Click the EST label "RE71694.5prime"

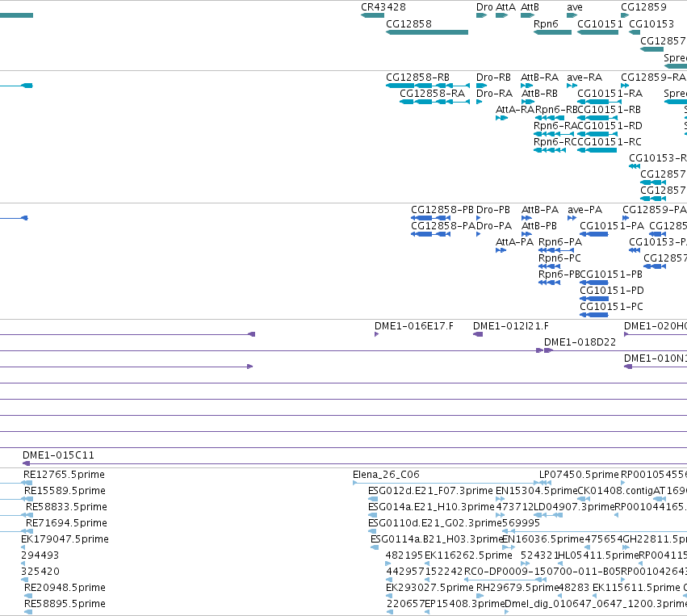66,523
